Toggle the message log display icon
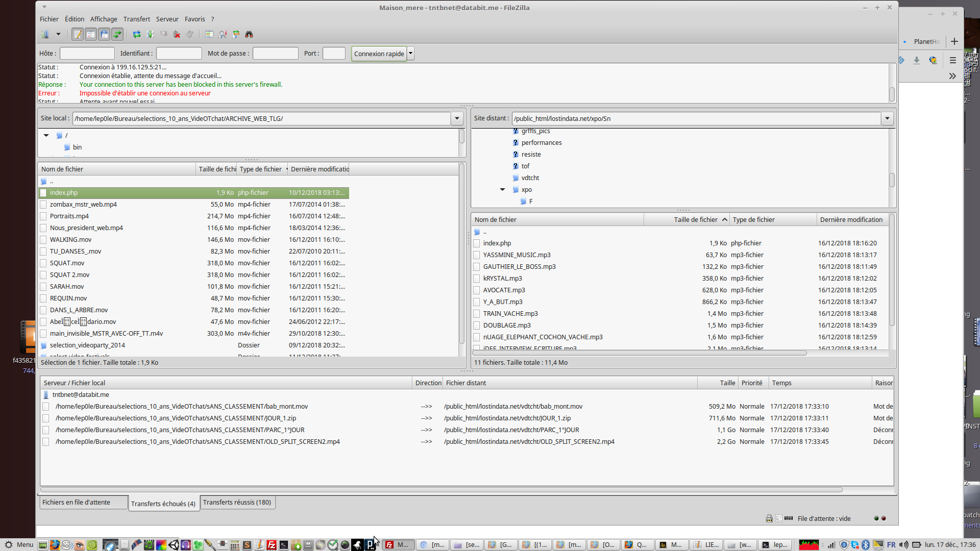This screenshot has height=551, width=980. click(x=78, y=34)
